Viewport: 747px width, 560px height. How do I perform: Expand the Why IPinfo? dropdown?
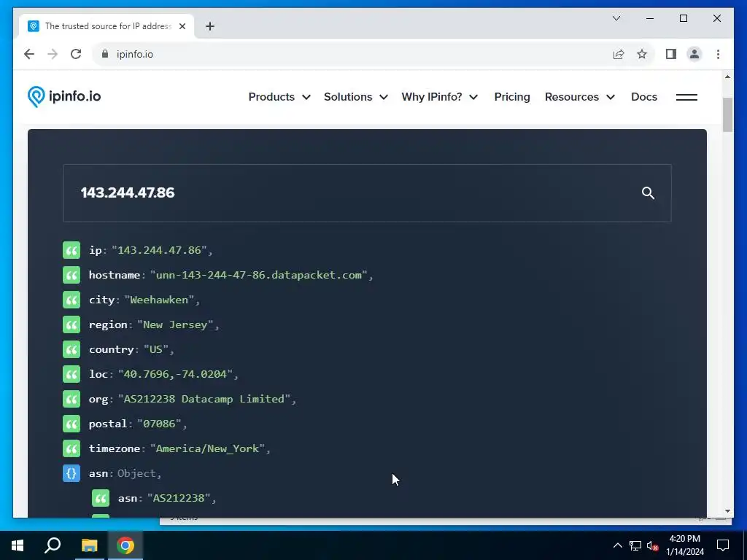439,97
